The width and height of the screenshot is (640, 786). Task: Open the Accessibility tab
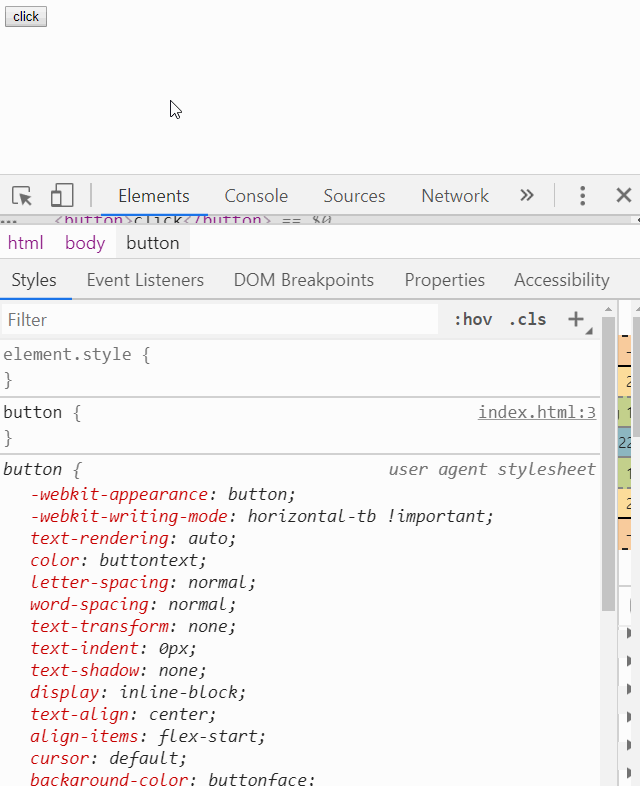(x=562, y=280)
